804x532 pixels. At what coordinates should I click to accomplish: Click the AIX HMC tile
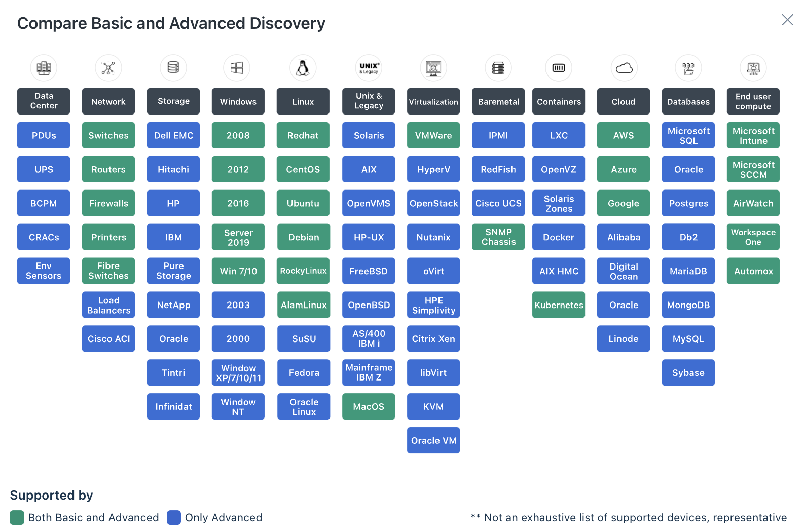coord(559,271)
